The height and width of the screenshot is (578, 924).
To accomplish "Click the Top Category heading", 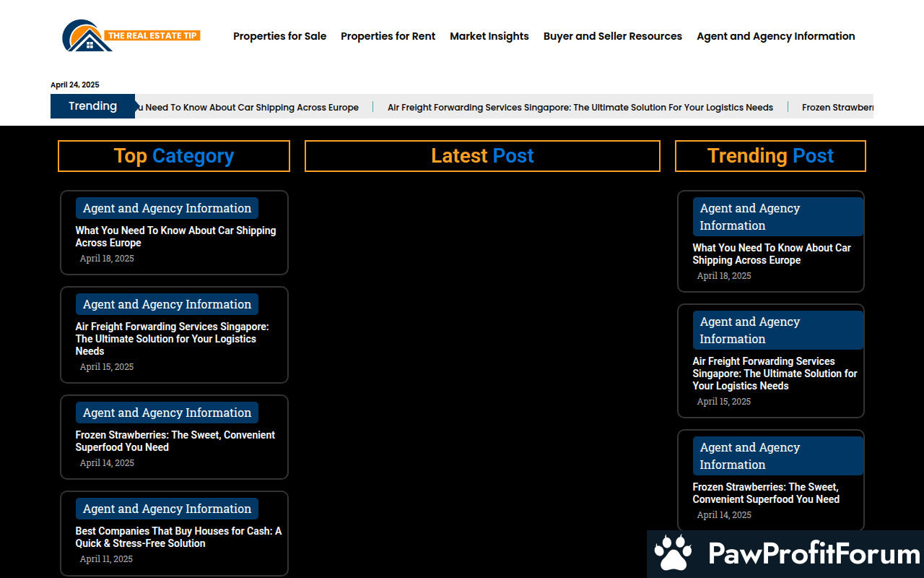I will tap(174, 156).
